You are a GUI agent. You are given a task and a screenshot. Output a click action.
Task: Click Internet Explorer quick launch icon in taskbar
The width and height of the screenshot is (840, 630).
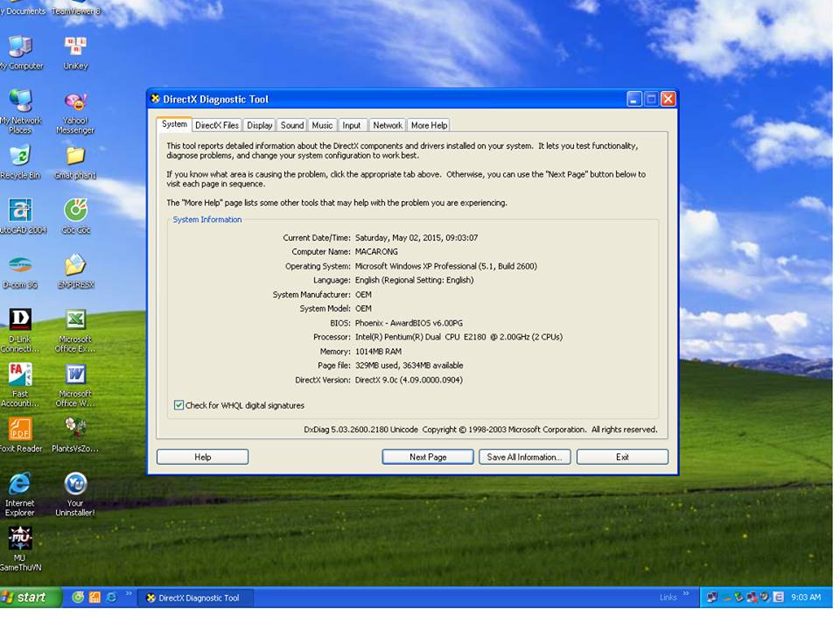pyautogui.click(x=111, y=598)
